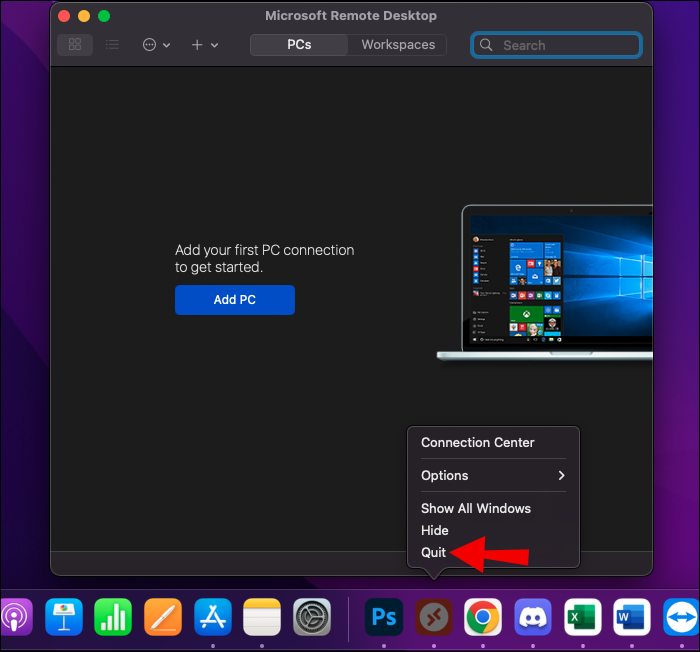Open Excel from the Dock
Image resolution: width=700 pixels, height=652 pixels.
tap(583, 617)
